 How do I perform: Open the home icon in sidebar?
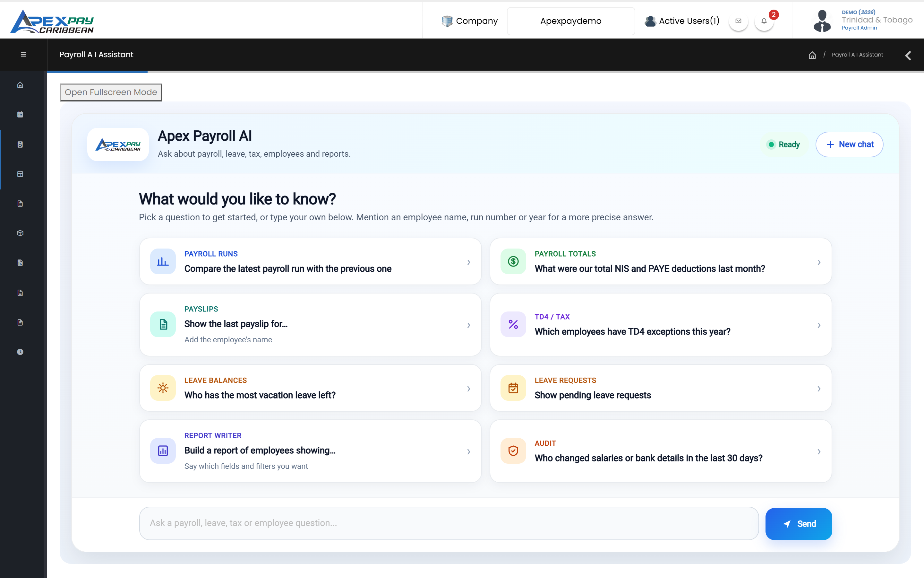[20, 85]
